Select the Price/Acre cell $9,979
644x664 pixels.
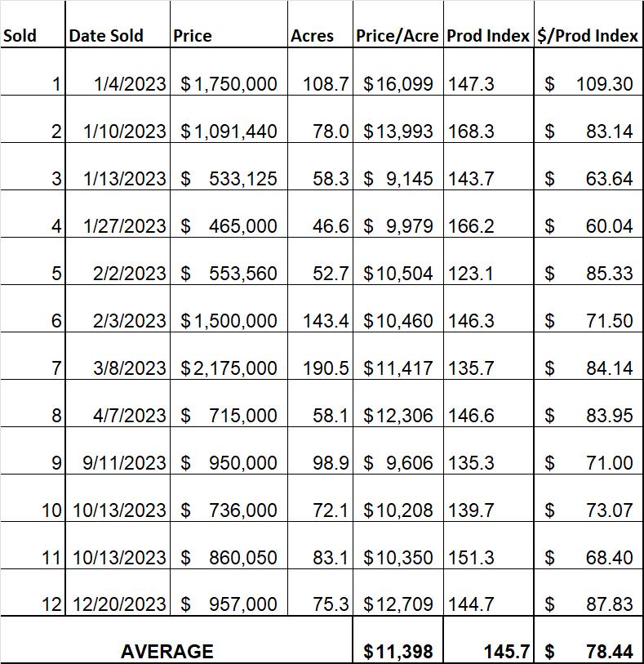[398, 214]
